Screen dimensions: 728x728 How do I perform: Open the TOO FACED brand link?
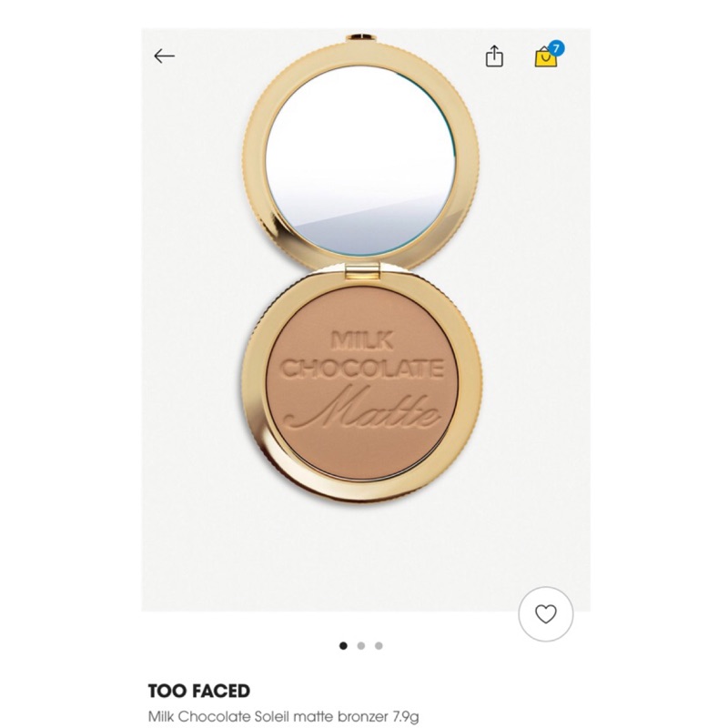[x=198, y=691]
